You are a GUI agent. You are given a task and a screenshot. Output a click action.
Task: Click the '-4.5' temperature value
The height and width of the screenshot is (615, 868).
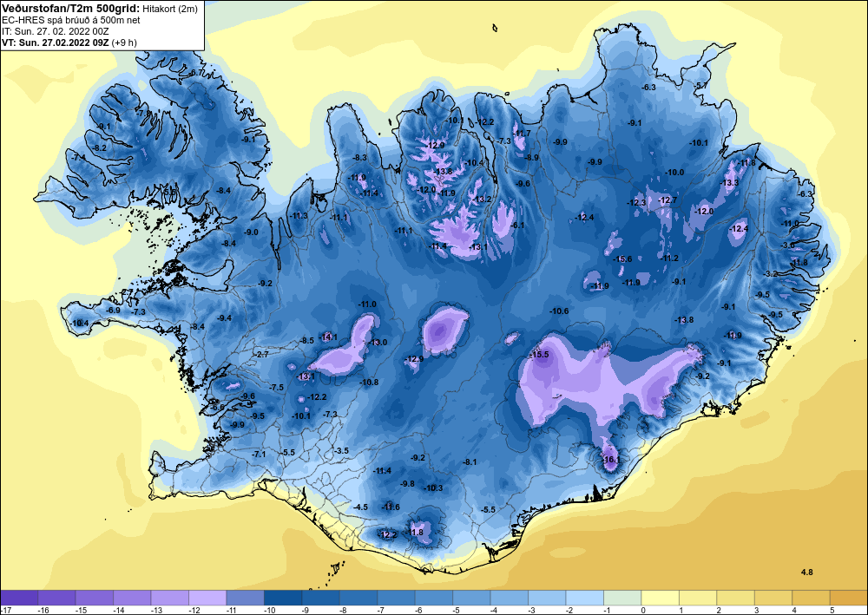coord(360,507)
